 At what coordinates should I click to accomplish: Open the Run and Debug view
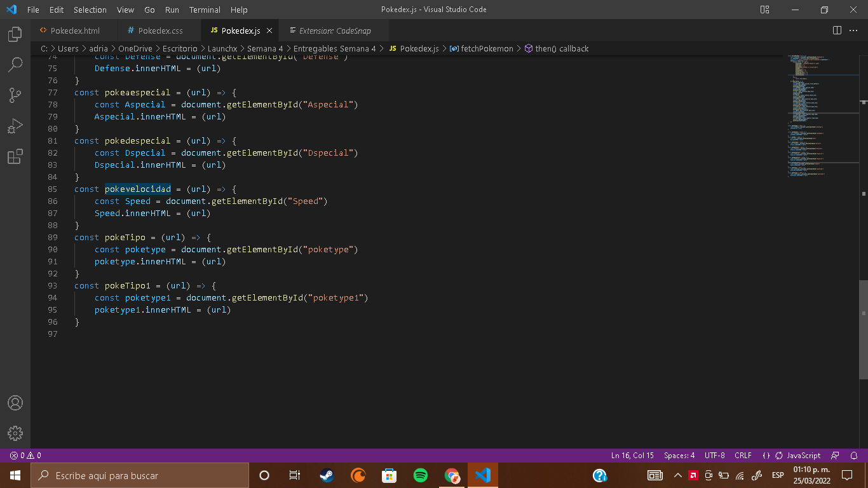[15, 125]
